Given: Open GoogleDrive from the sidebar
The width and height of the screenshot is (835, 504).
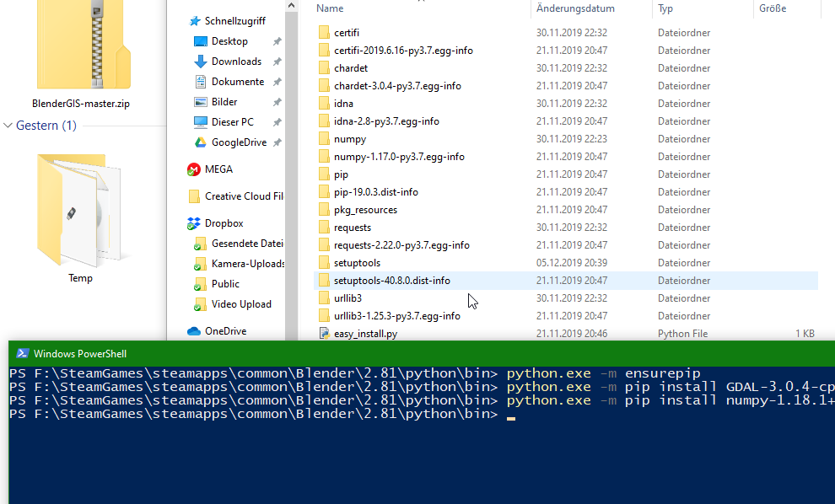Looking at the screenshot, I should pyautogui.click(x=238, y=142).
